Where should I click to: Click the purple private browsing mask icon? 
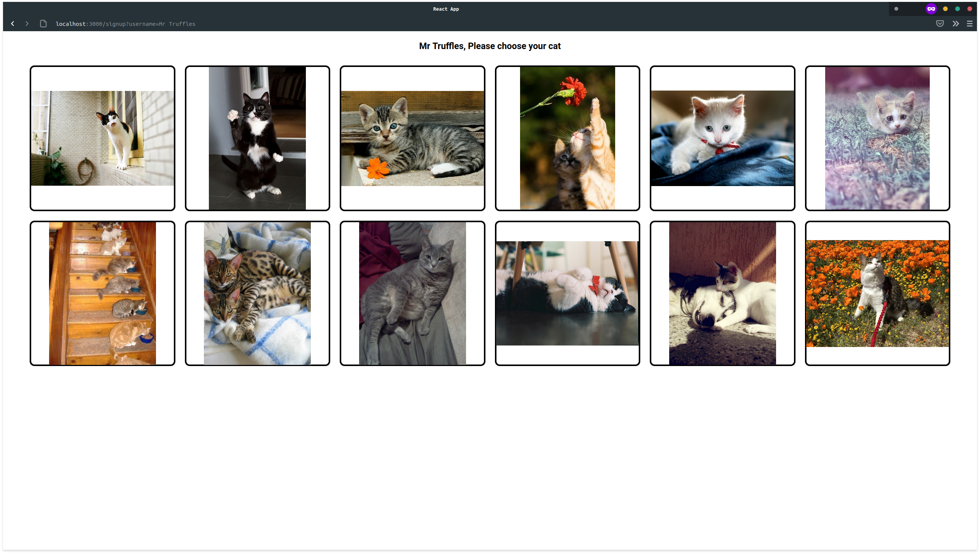click(x=931, y=9)
